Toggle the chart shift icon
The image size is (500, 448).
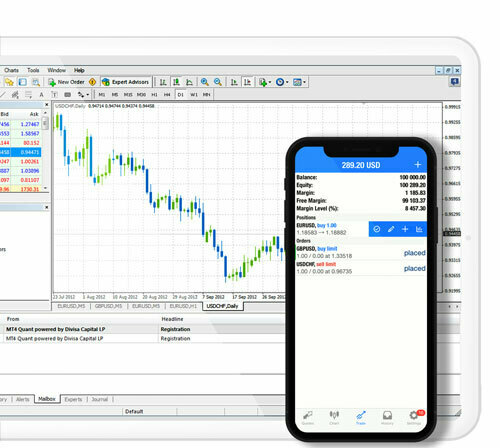[247, 82]
